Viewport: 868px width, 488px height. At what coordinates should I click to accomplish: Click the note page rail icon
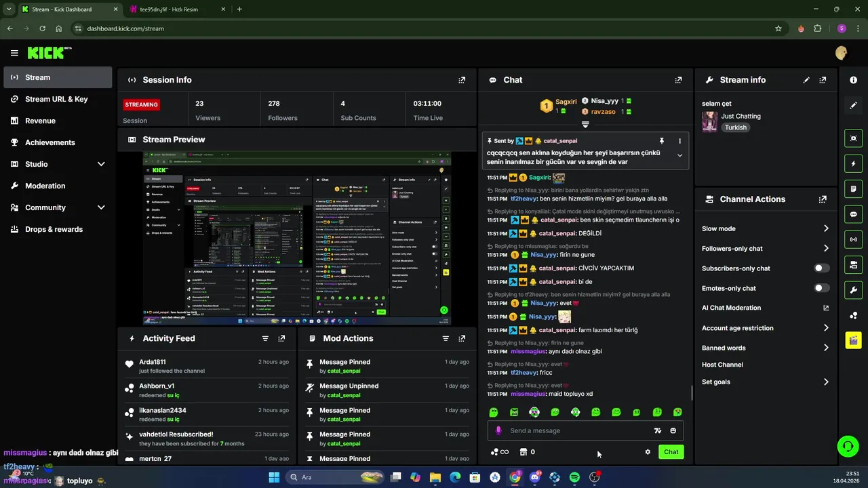coord(853,188)
